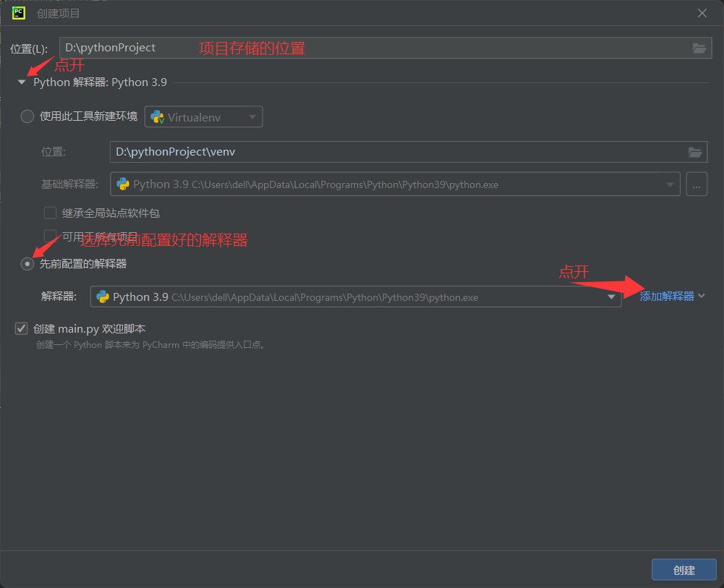Open the base interpreter browse ellipsis button
Viewport: 724px width, 588px height.
697,184
